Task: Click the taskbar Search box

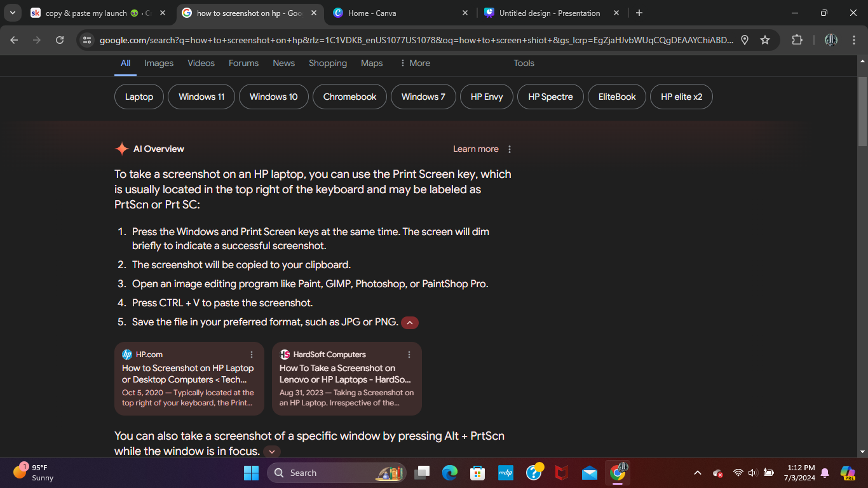Action: coord(337,473)
